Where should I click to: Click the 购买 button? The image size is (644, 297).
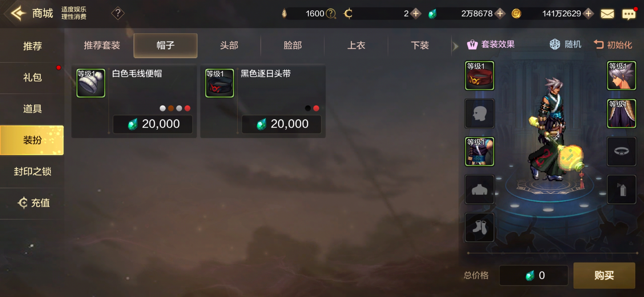[x=604, y=275]
